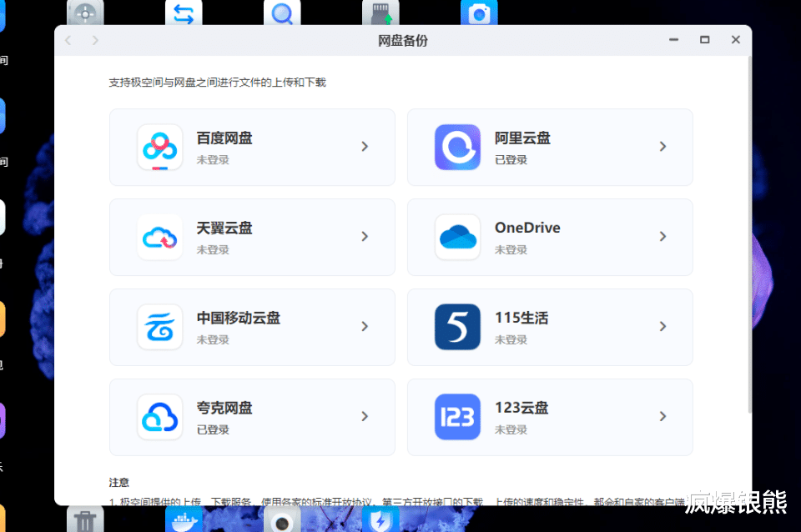Select the Tianyi Cloud (天翼云盘) icon
Viewport: 801px width, 532px height.
[x=160, y=237]
